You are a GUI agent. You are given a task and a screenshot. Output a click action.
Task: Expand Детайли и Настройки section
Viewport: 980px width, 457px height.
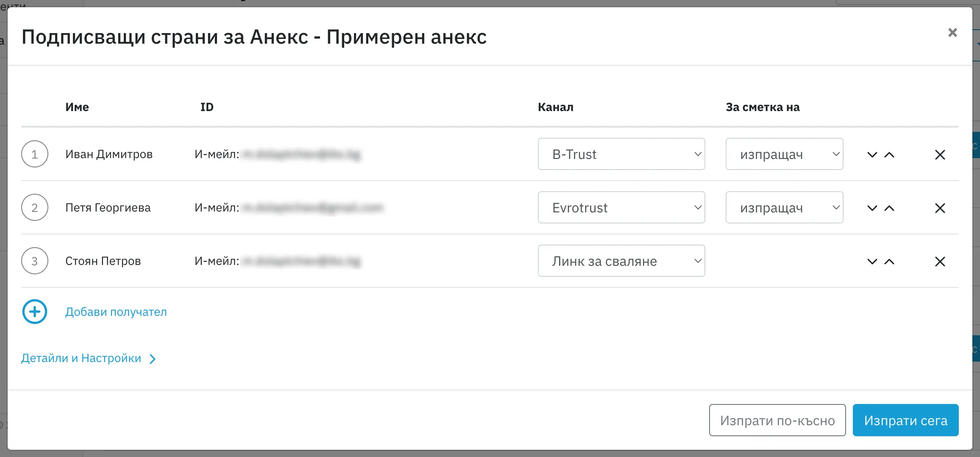point(89,358)
